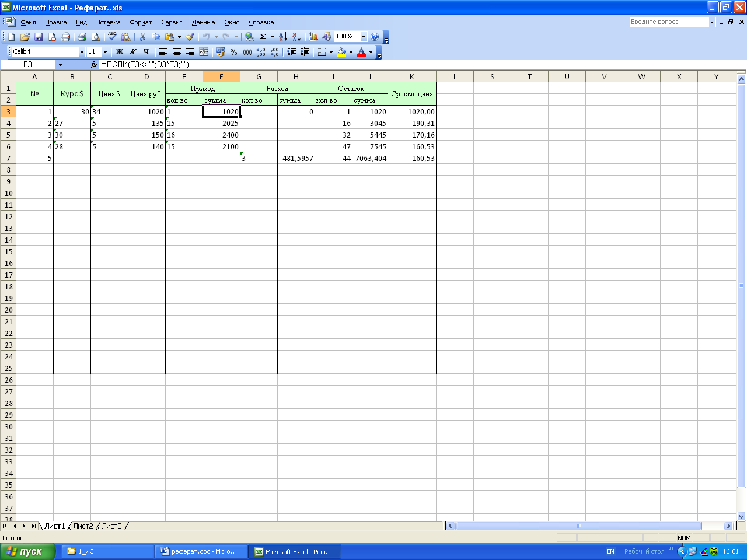Open the Research binoculars icon
Image resolution: width=747 pixels, height=560 pixels.
click(125, 37)
